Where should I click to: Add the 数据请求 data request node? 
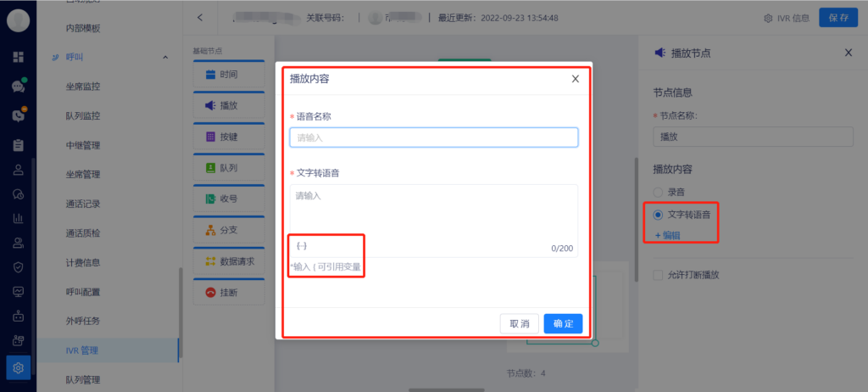point(229,261)
